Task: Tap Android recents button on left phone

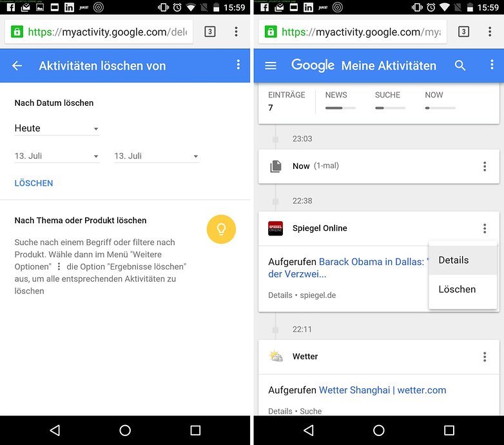Action: point(195,430)
